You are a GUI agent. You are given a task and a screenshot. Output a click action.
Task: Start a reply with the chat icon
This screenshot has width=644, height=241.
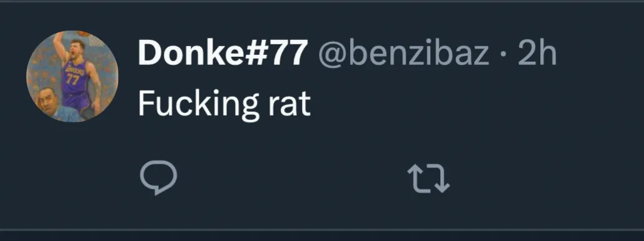pyautogui.click(x=159, y=177)
